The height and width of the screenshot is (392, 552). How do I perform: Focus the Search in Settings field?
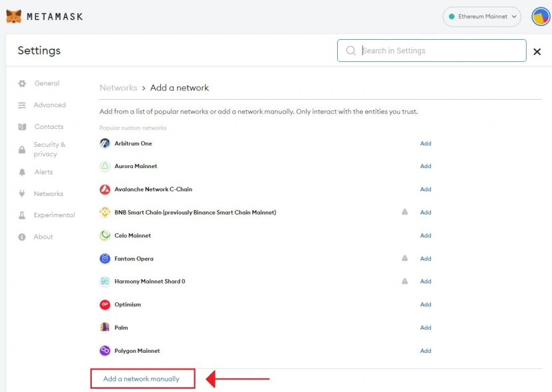[432, 50]
